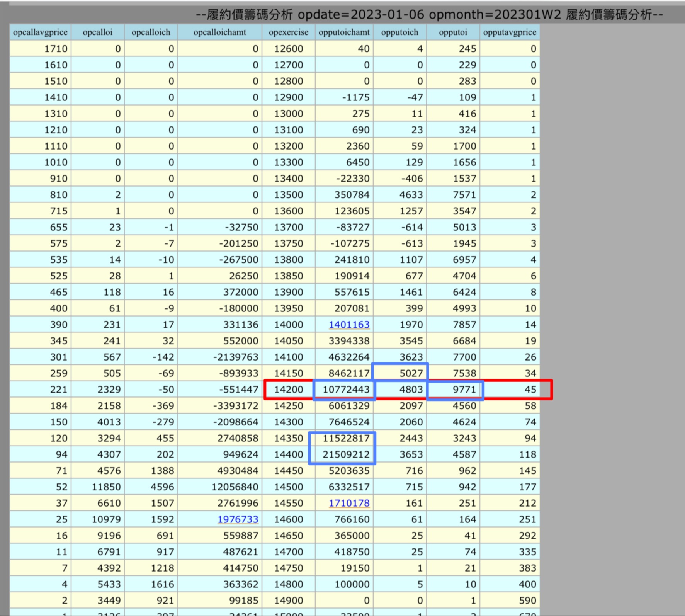
Task: Click the opcalloi column header
Action: tap(97, 32)
